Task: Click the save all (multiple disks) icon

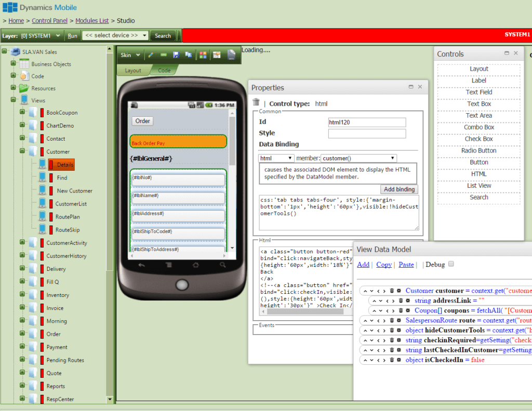Action: [x=189, y=55]
